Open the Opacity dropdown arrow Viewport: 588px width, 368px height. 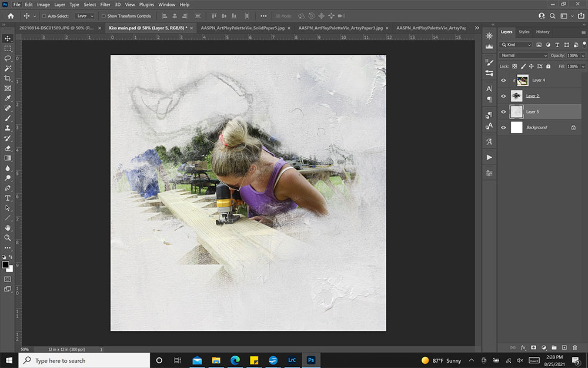583,55
